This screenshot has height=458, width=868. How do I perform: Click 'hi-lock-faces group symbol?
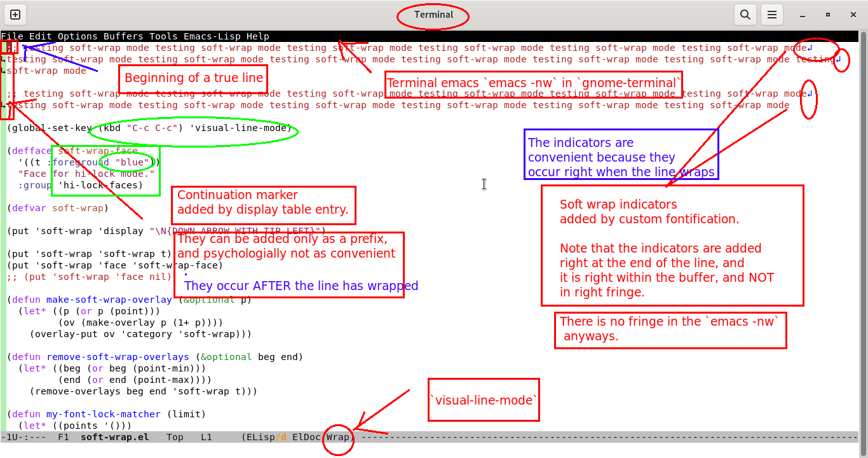coord(98,185)
